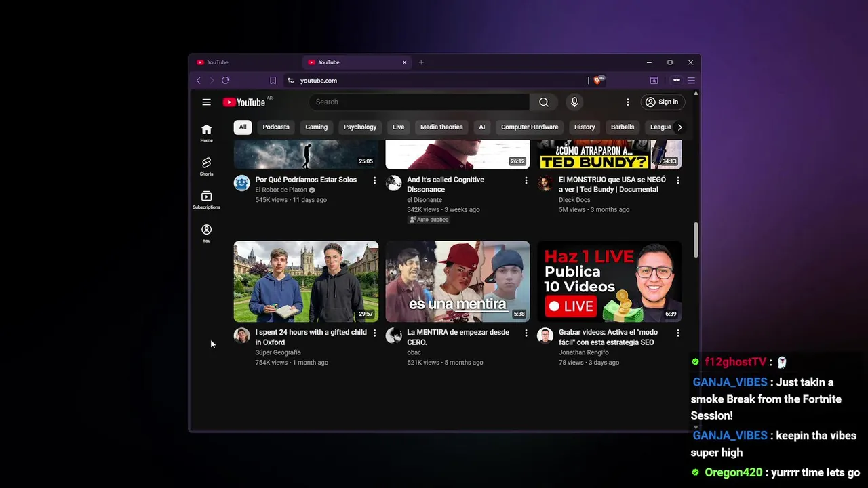Image resolution: width=868 pixels, height=488 pixels.
Task: Select the Gaming filter chip
Action: point(316,127)
